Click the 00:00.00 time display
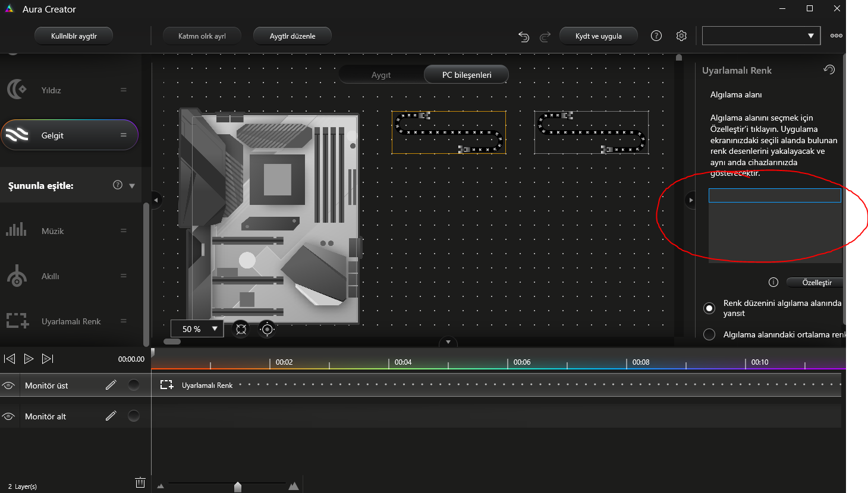The height and width of the screenshot is (493, 868). 131,359
